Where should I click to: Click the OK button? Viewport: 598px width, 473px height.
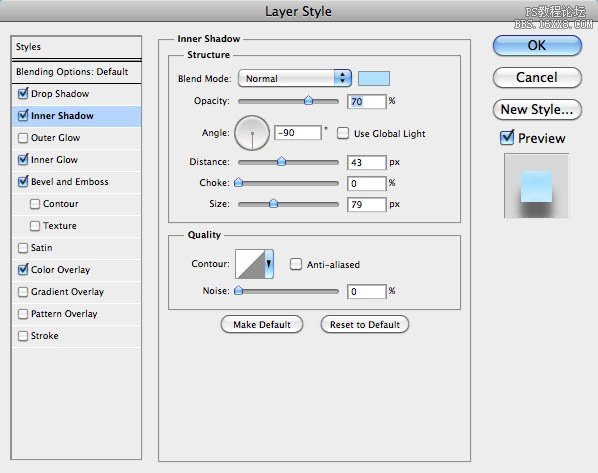pos(537,46)
